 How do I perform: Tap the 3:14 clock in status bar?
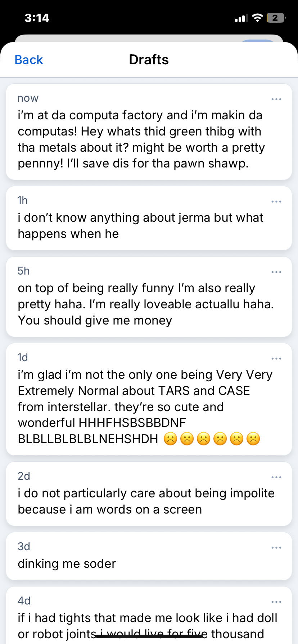tap(37, 18)
